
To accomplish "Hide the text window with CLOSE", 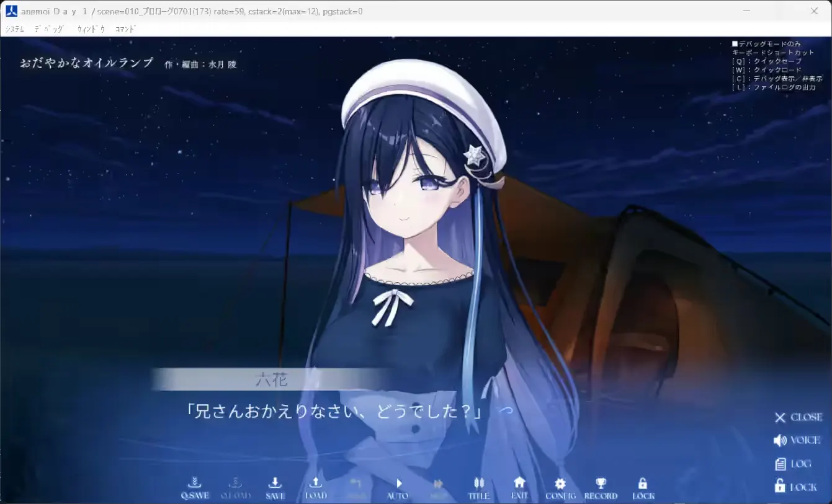I will point(798,417).
